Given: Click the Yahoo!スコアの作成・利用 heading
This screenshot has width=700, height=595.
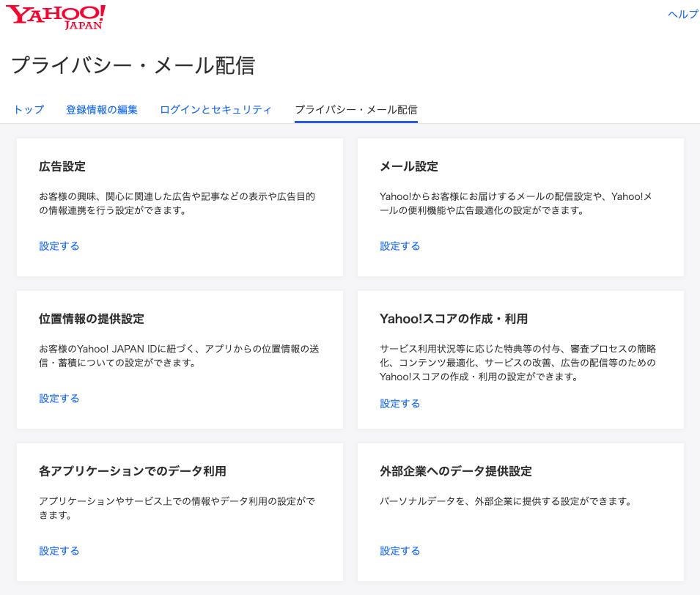Looking at the screenshot, I should click(454, 319).
